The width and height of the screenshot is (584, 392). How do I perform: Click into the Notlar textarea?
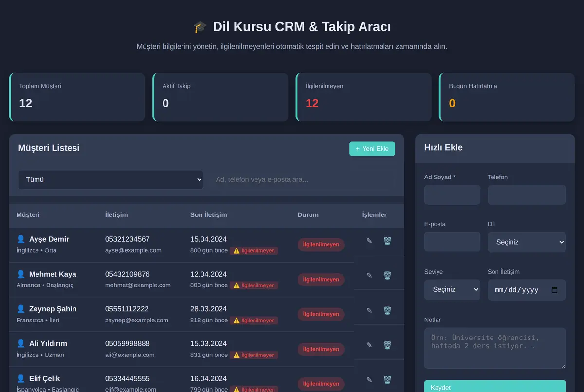[x=495, y=348]
